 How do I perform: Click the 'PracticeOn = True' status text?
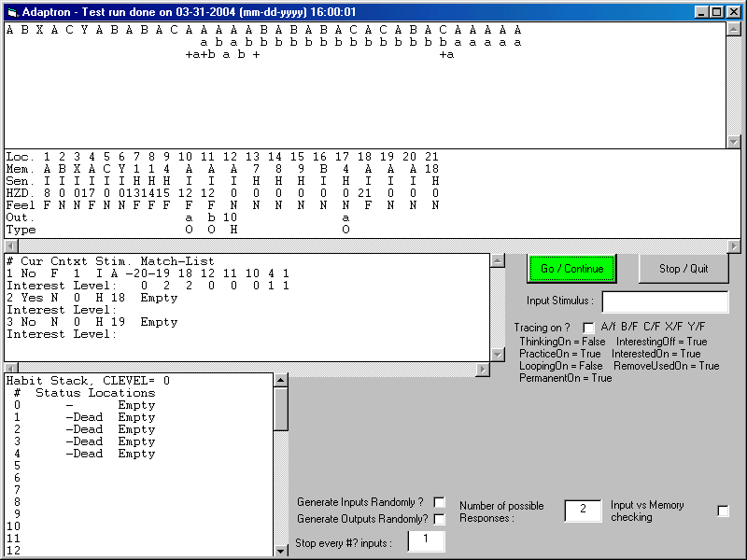(x=559, y=354)
